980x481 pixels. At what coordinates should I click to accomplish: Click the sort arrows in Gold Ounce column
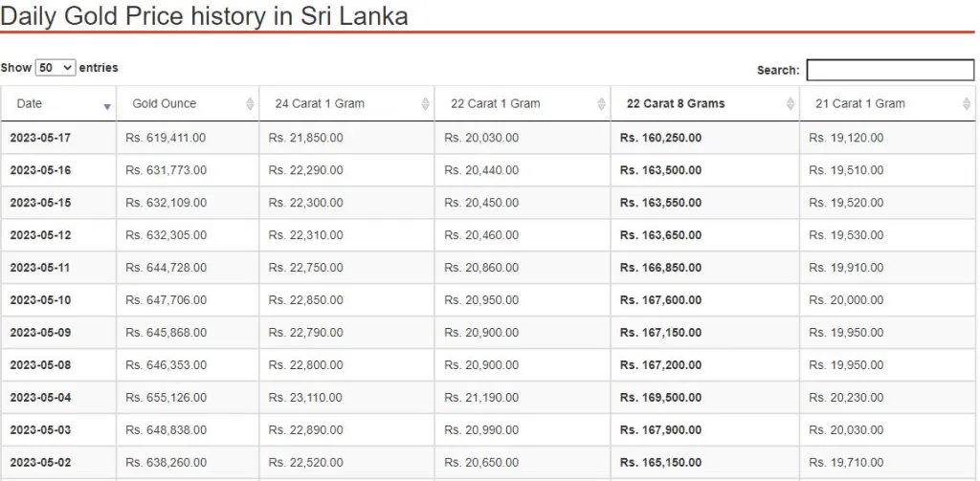tap(251, 104)
